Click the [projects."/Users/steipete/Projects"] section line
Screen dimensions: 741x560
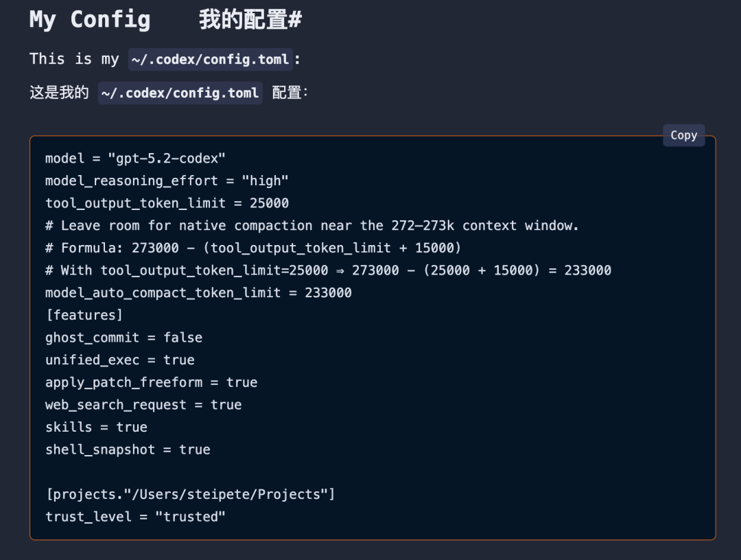pos(190,494)
